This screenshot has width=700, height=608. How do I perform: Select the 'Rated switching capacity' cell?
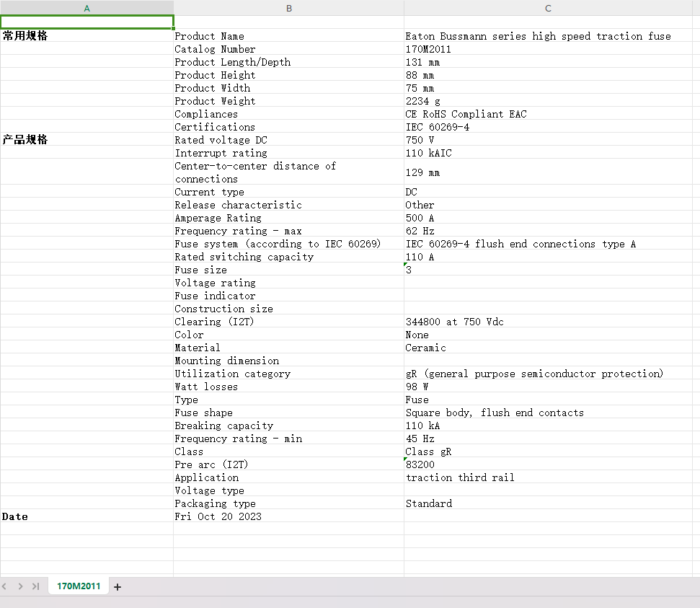pyautogui.click(x=289, y=257)
